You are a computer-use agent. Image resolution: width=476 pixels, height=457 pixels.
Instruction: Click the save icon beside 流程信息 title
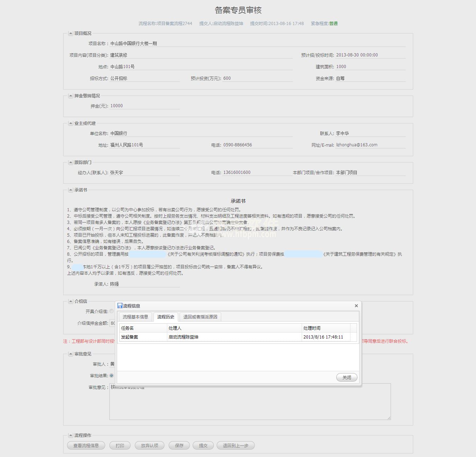pos(120,306)
